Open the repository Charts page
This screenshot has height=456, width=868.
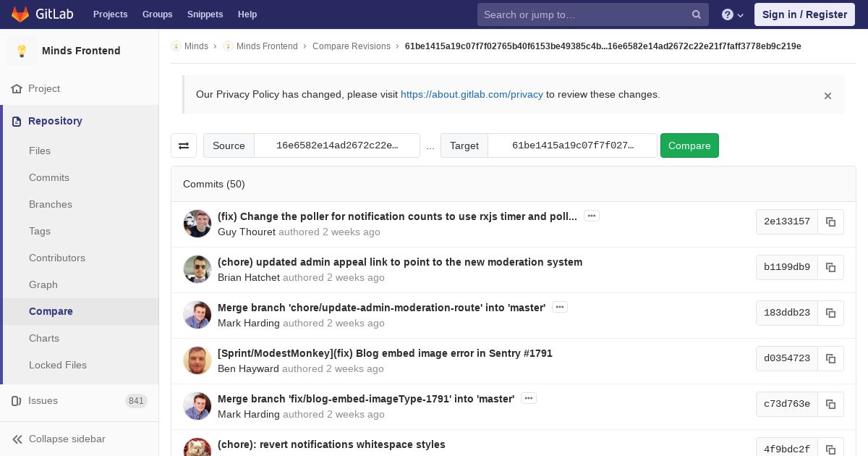[44, 338]
